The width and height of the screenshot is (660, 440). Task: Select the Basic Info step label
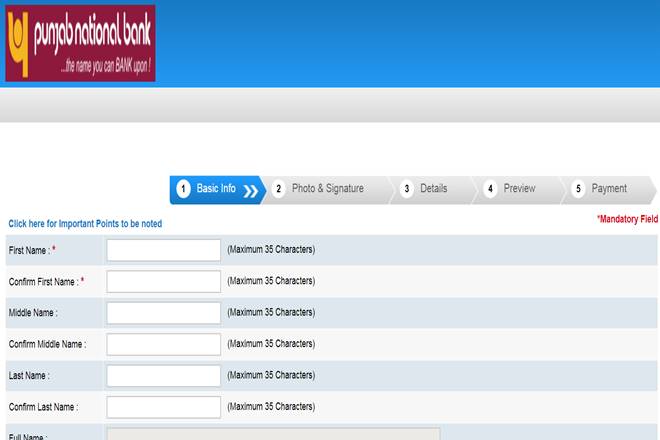(x=216, y=189)
